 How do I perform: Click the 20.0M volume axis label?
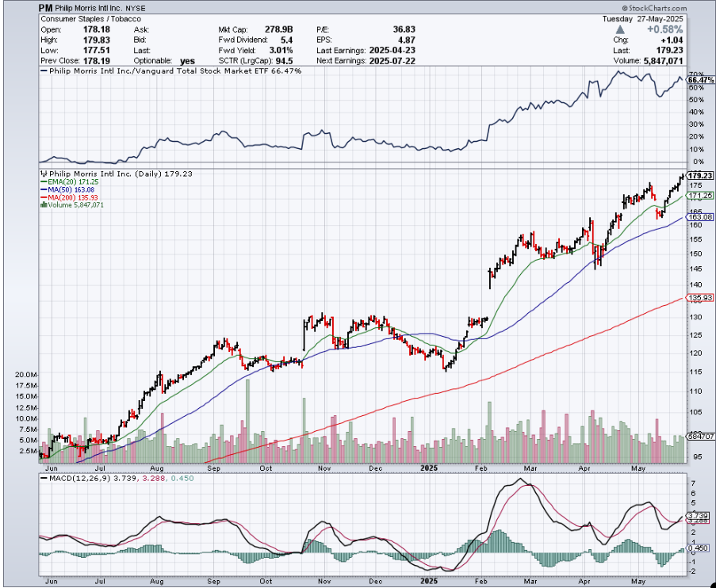click(25, 375)
